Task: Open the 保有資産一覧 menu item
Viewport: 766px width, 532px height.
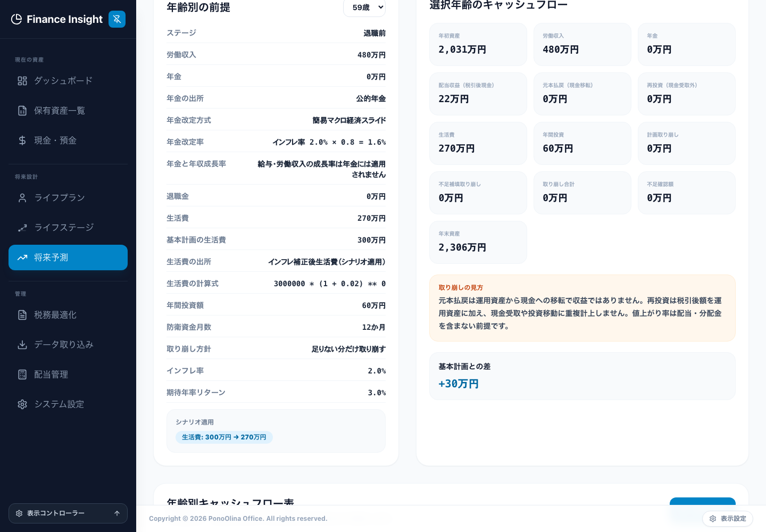Action: (x=68, y=111)
